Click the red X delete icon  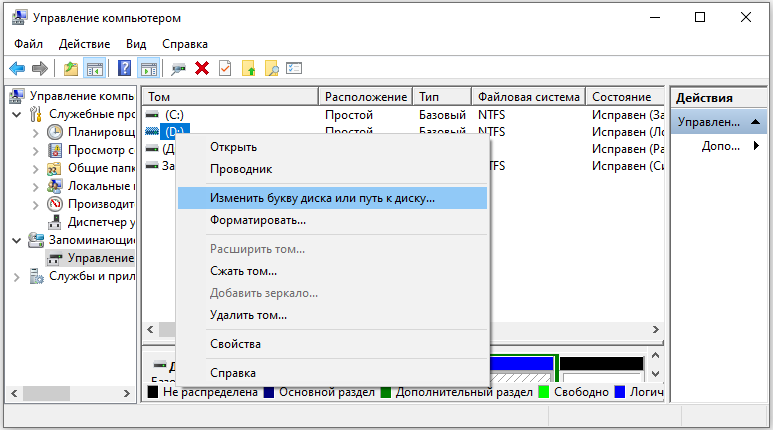(202, 68)
